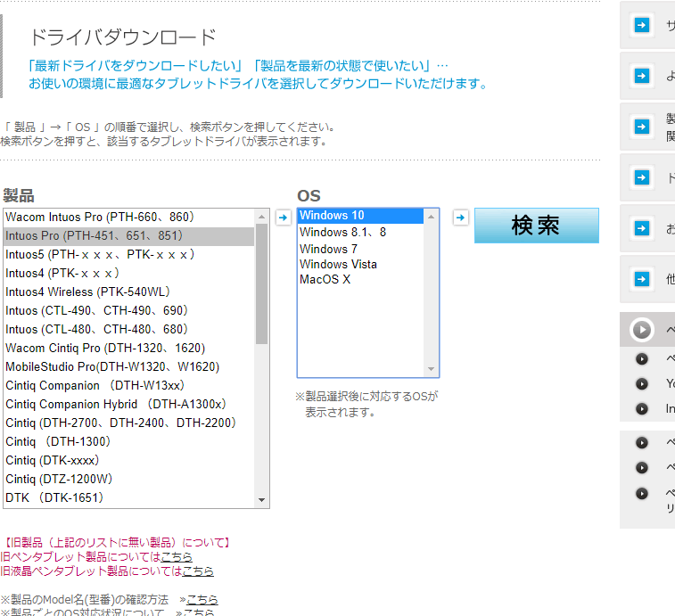
Task: Open こちら link for 製品ごとのOS対応状況
Action: (x=199, y=612)
